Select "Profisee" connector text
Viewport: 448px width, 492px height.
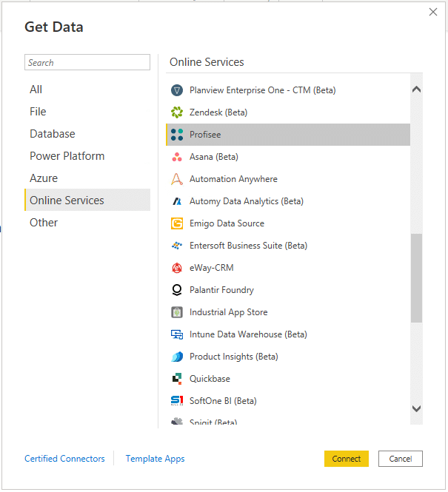(x=205, y=135)
